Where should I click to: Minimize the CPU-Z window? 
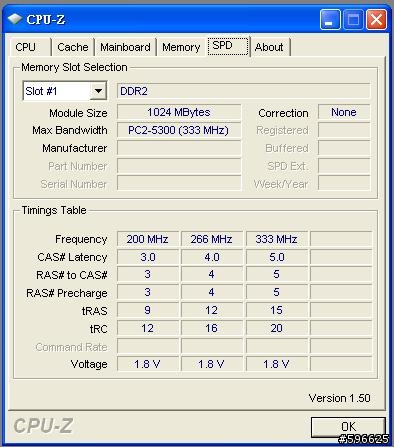(330, 20)
